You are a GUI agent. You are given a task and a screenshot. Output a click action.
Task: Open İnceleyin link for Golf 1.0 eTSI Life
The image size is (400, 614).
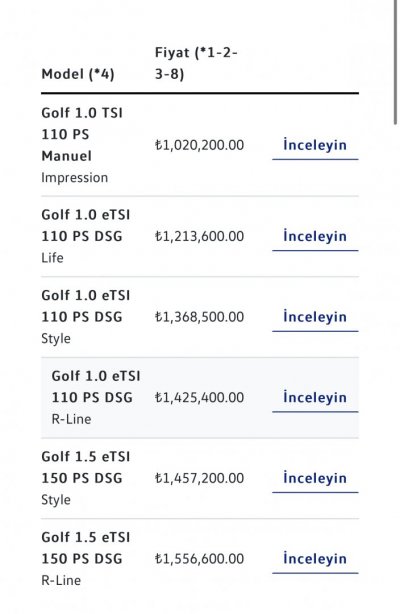[x=315, y=237]
